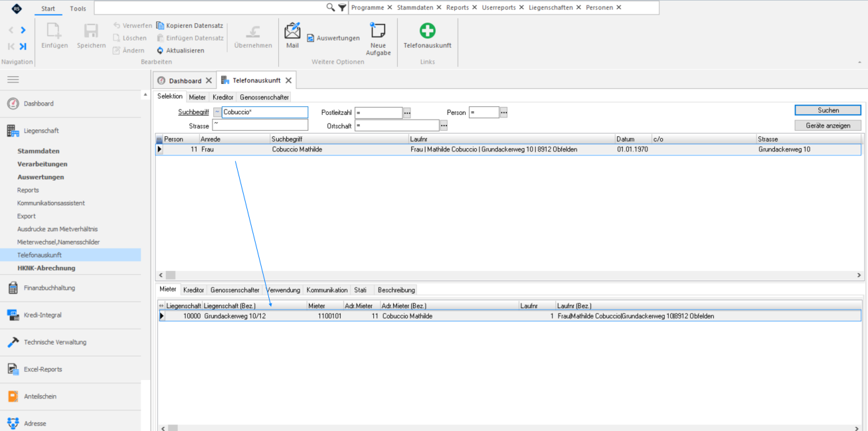
Task: Open Person lookup ellipsis button
Action: (503, 113)
